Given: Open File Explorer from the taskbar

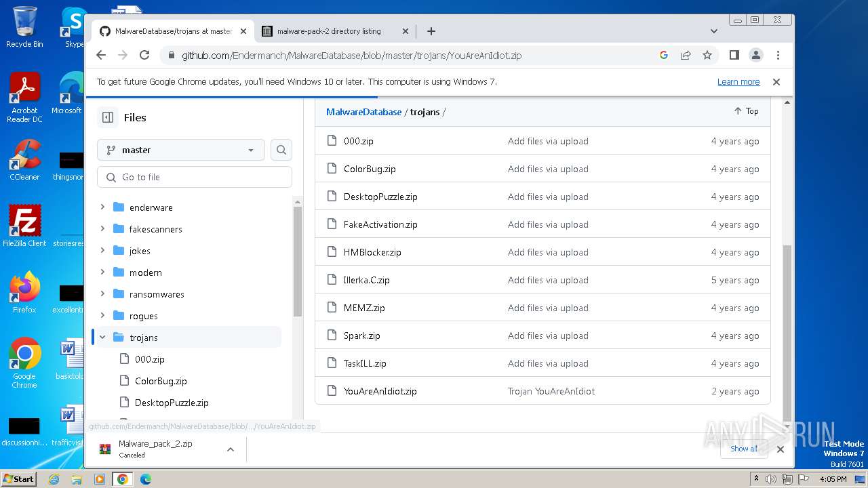Looking at the screenshot, I should coord(77,479).
